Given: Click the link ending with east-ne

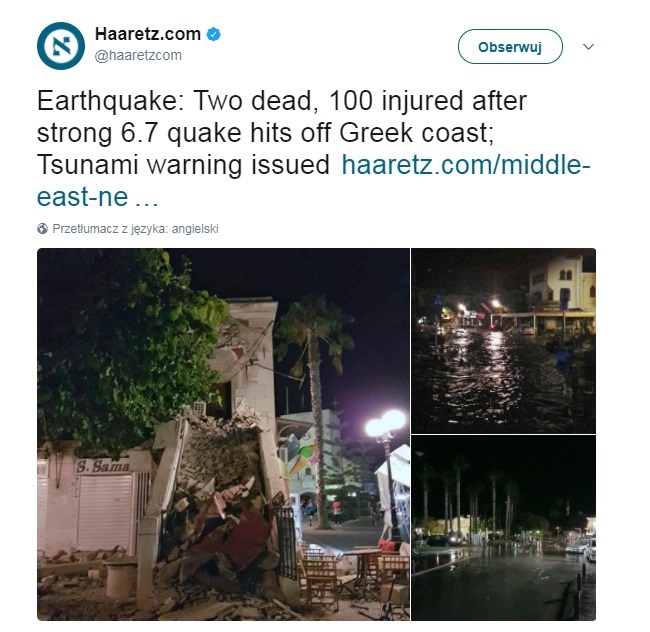Looking at the screenshot, I should [x=98, y=196].
